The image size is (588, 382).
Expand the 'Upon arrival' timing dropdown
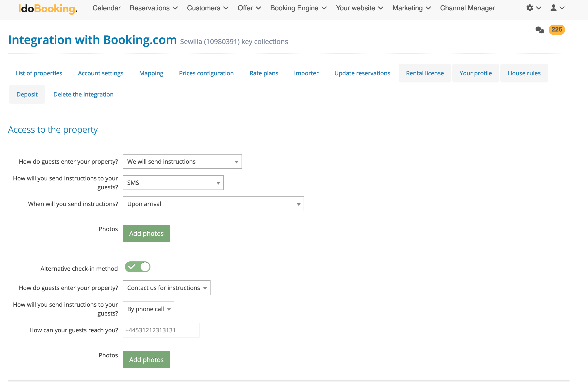click(x=213, y=204)
